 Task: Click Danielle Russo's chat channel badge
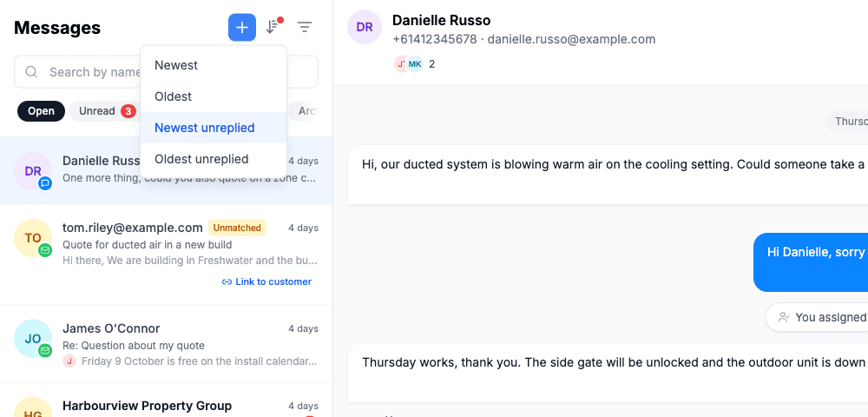pyautogui.click(x=45, y=183)
